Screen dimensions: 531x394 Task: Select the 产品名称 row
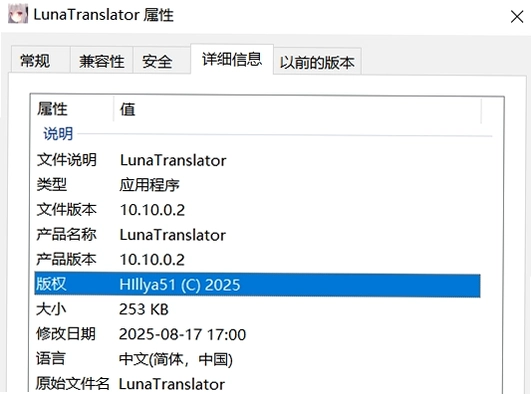[257, 235]
